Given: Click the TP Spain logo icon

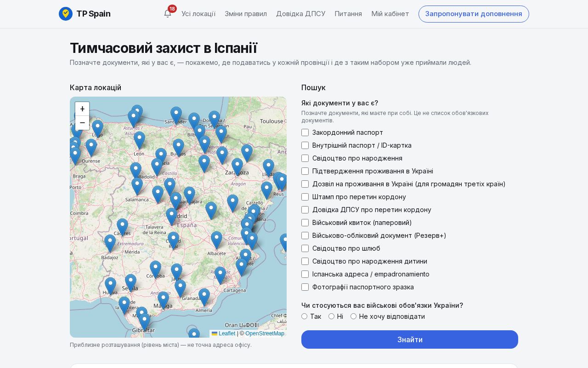Looking at the screenshot, I should pos(66,14).
